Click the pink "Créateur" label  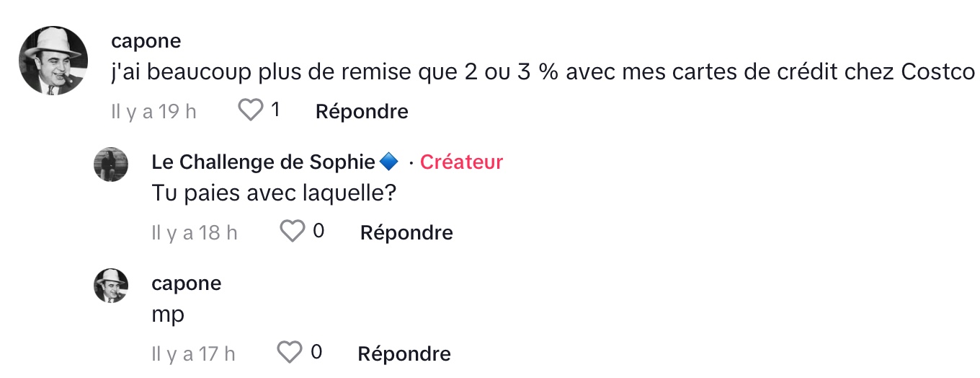461,162
